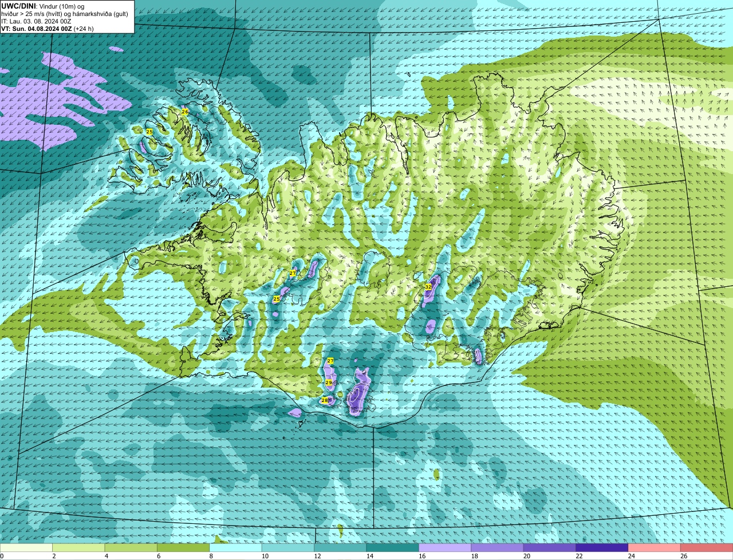Click the 0–2 m/s pale yellow legend swatch
The image size is (733, 560).
26,548
